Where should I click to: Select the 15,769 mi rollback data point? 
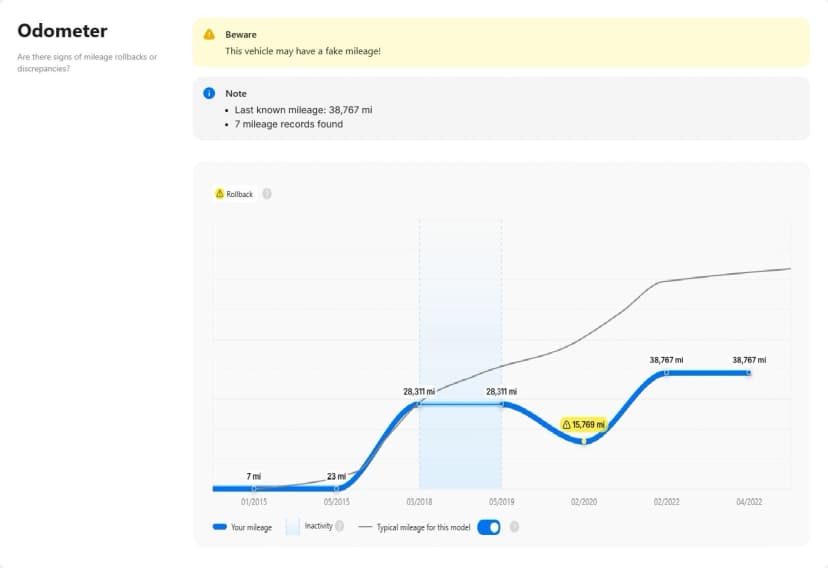[x=585, y=441]
